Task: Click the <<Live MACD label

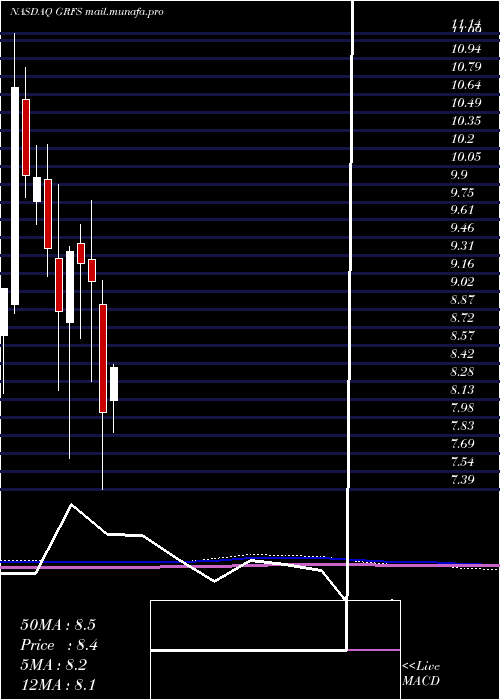Action: (x=421, y=674)
